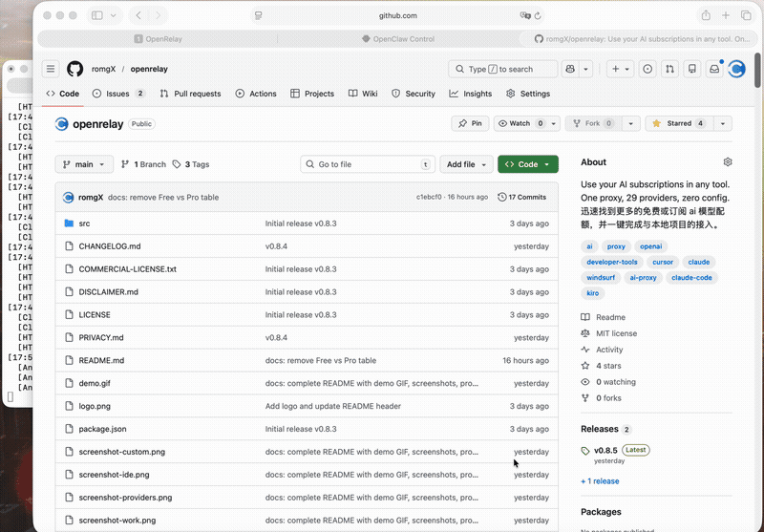The height and width of the screenshot is (532, 764).
Task: Expand the main branch dropdown
Action: click(x=84, y=164)
